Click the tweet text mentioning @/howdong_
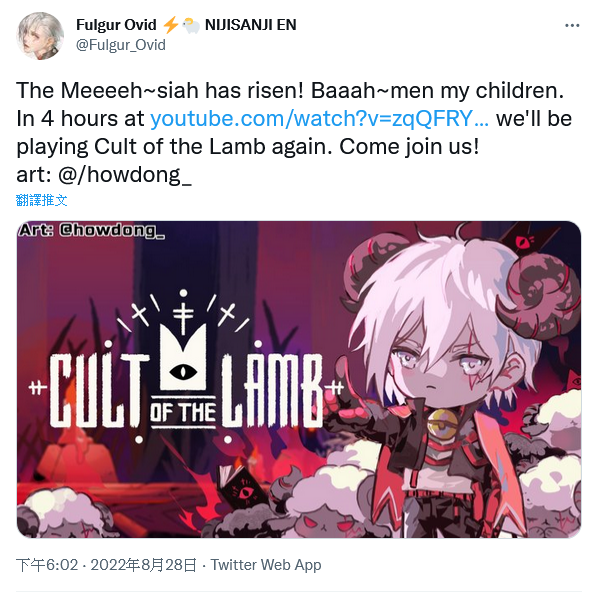The width and height of the screenshot is (598, 592). coord(104,175)
